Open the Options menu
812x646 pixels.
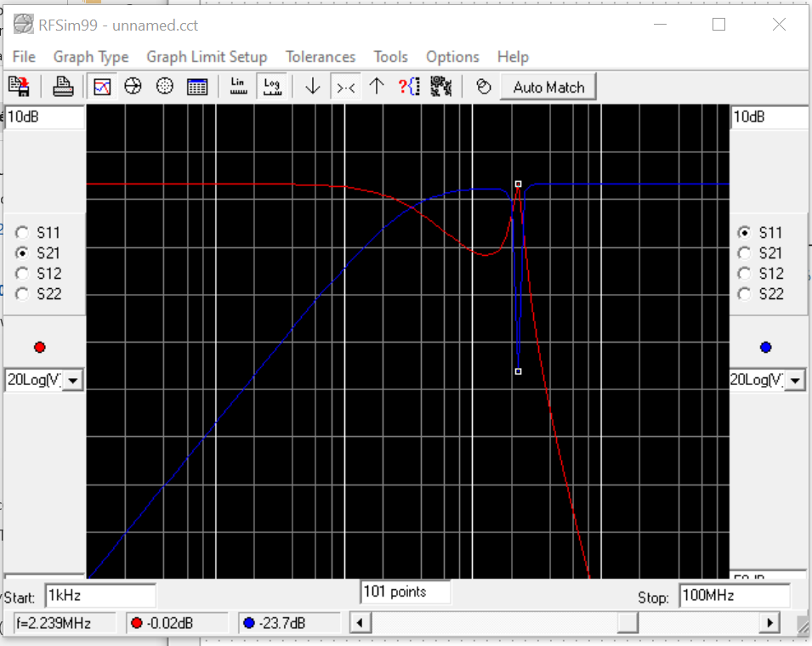452,56
